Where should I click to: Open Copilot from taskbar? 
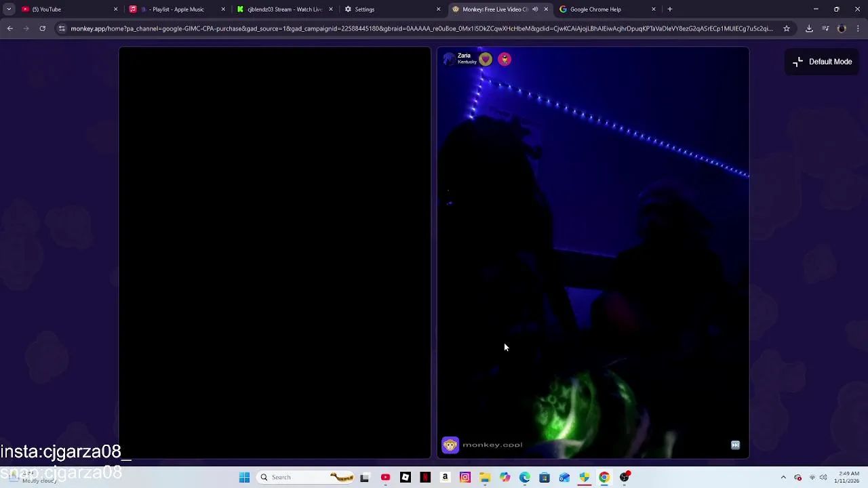click(505, 477)
